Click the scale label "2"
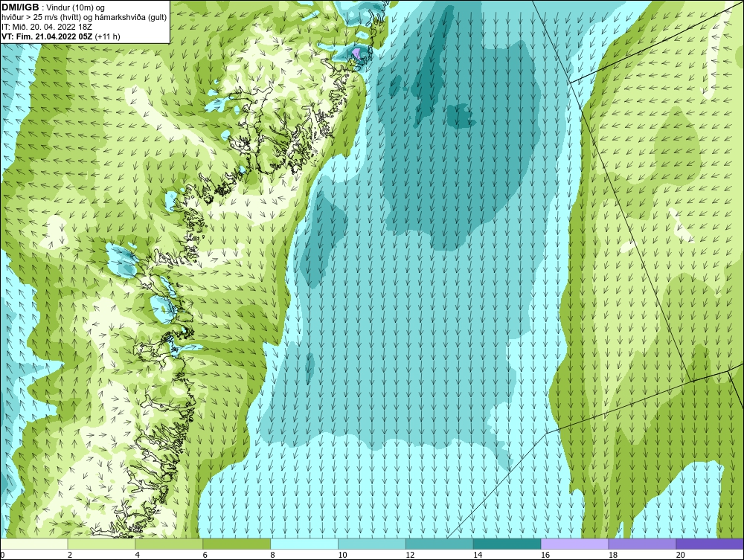This screenshot has height=560, width=744. 70,555
